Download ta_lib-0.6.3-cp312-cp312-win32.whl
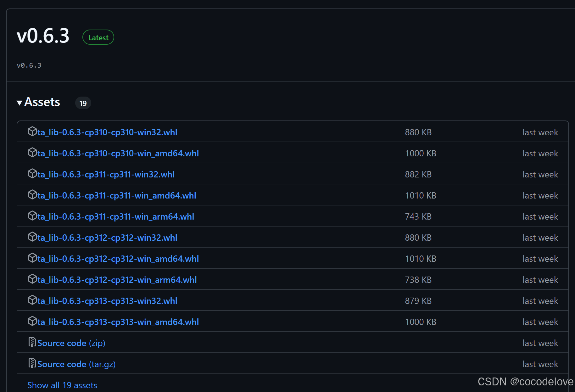 pos(107,237)
